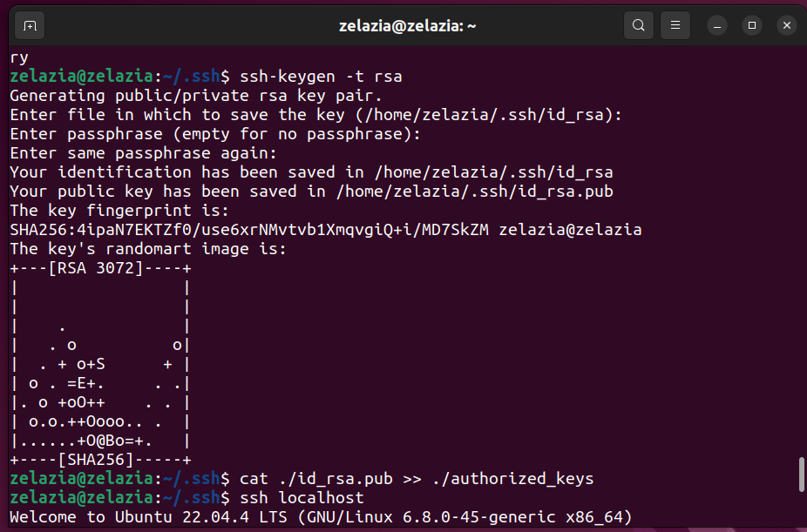
Task: Minimize the terminal window
Action: (x=717, y=25)
